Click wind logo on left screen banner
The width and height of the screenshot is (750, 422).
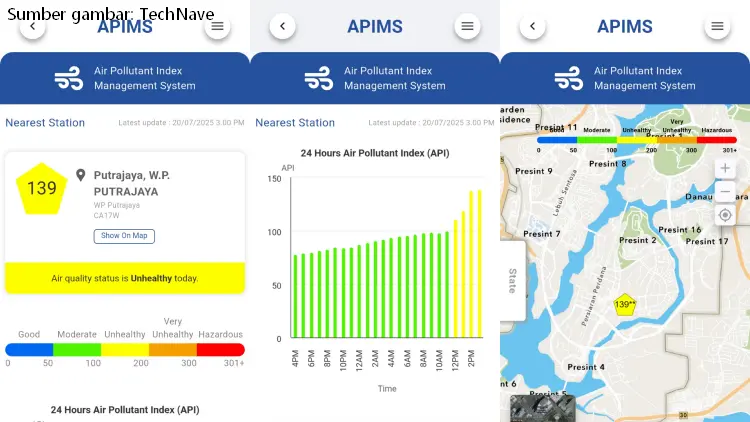pos(69,78)
